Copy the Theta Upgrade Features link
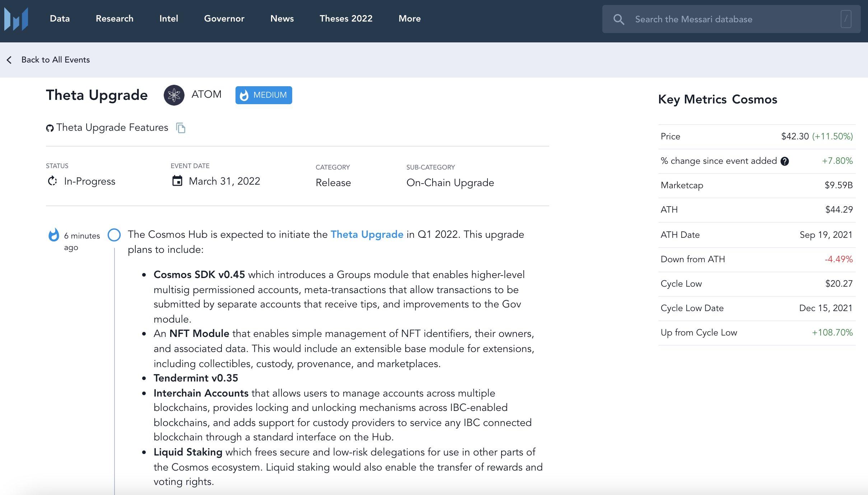The width and height of the screenshot is (868, 495). (x=181, y=128)
